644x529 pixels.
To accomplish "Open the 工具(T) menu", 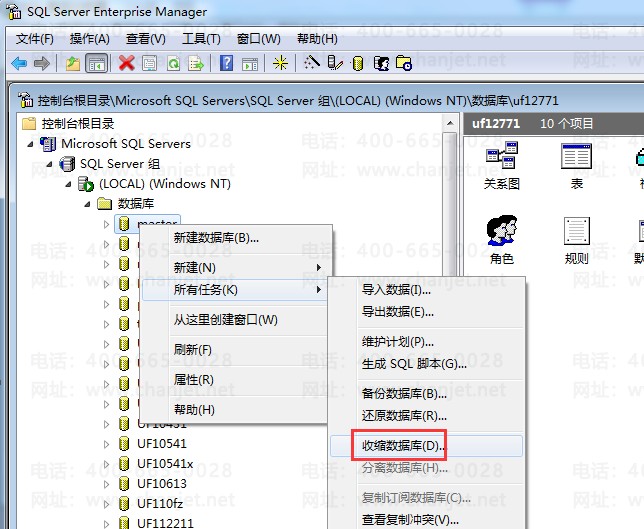I will (201, 38).
